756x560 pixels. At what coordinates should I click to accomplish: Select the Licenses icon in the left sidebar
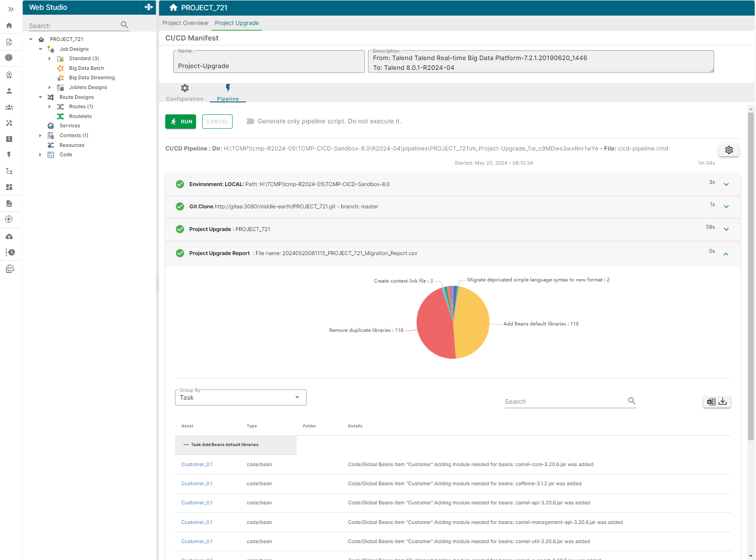(10, 75)
